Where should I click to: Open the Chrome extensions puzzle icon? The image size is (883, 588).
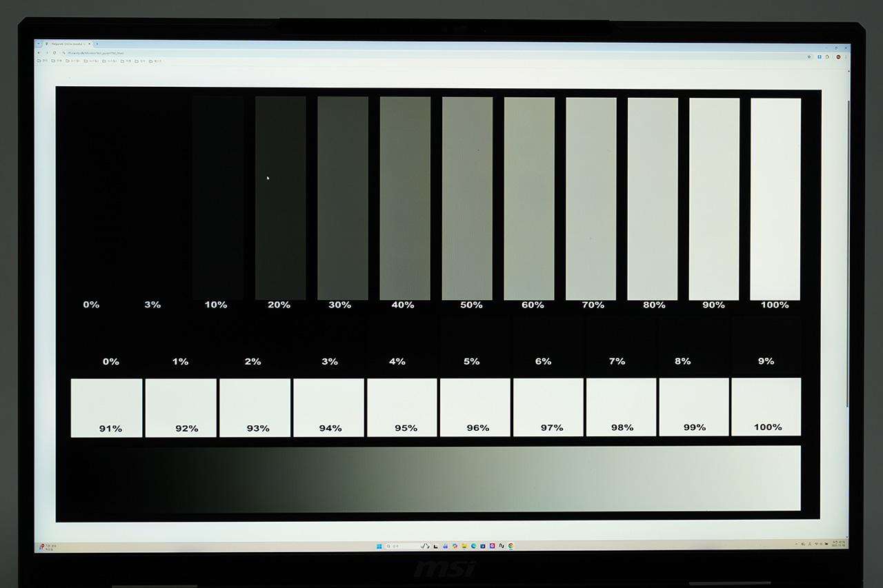[827, 57]
